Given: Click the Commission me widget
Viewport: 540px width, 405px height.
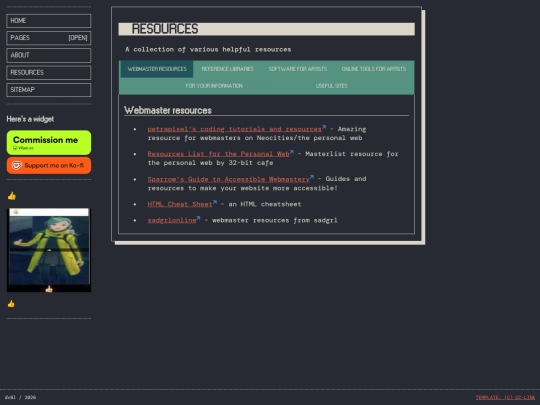Looking at the screenshot, I should pyautogui.click(x=49, y=142).
